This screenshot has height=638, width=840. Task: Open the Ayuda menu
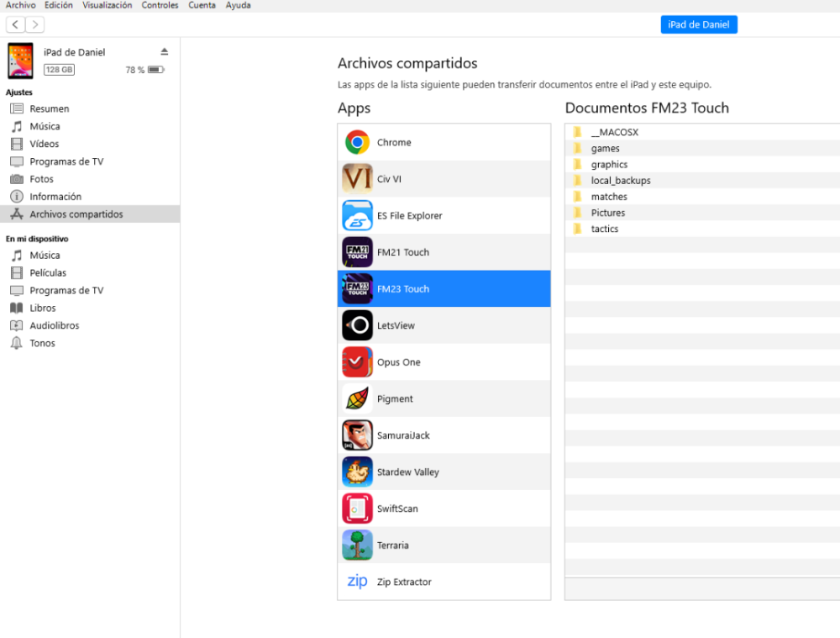coord(238,5)
